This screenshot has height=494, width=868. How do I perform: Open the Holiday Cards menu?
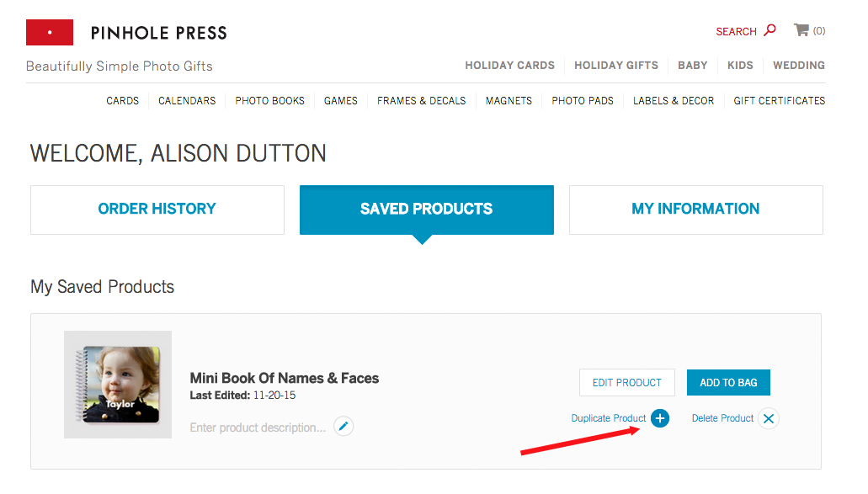pos(509,66)
